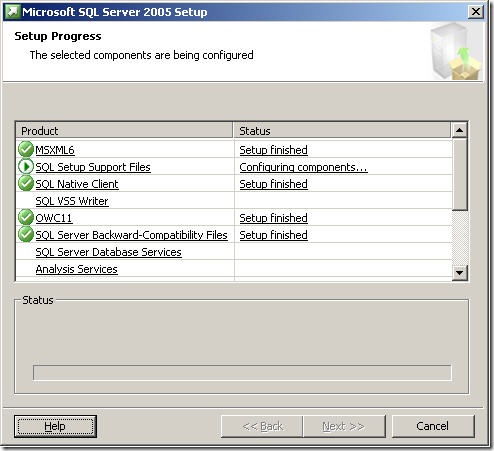Close the SQL Server 2005 Setup window
Screen dimensions: 494x451
coord(476,12)
